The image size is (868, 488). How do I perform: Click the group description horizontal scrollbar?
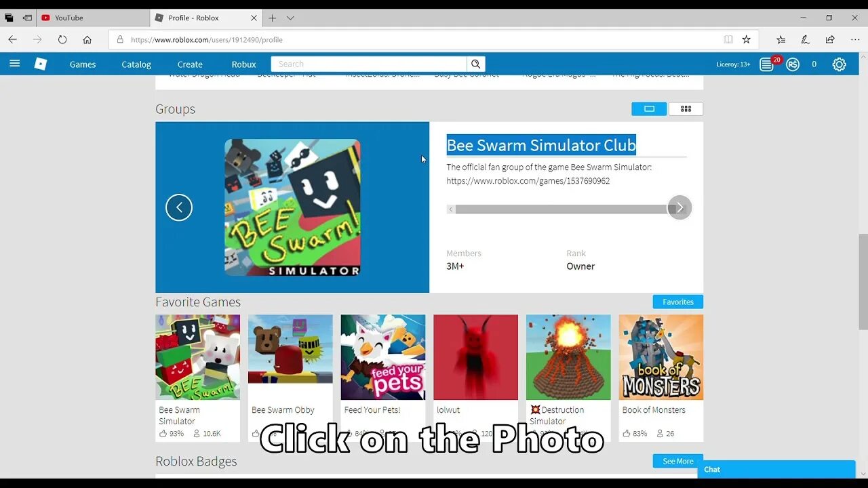point(566,209)
